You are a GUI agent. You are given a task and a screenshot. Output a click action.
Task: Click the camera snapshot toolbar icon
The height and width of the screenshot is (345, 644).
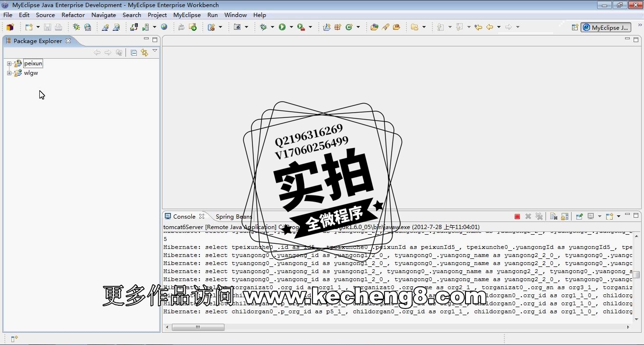(238, 27)
